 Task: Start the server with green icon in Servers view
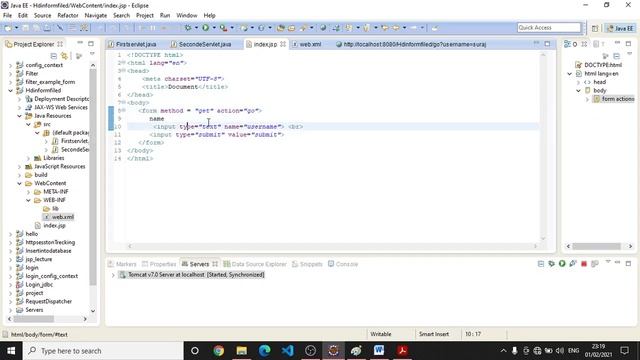[x=562, y=264]
